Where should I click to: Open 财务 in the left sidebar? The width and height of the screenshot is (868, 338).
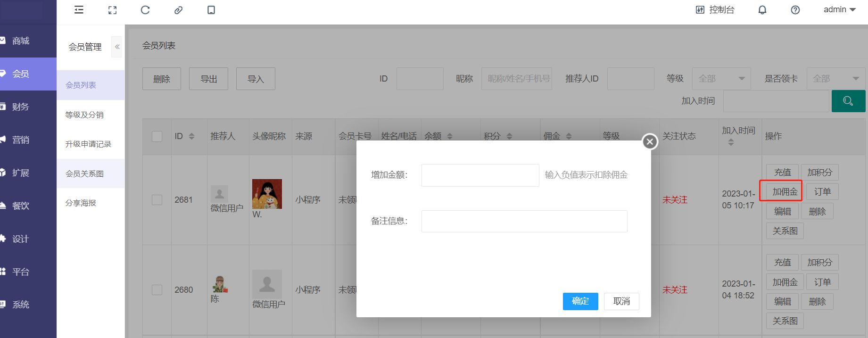(x=21, y=107)
